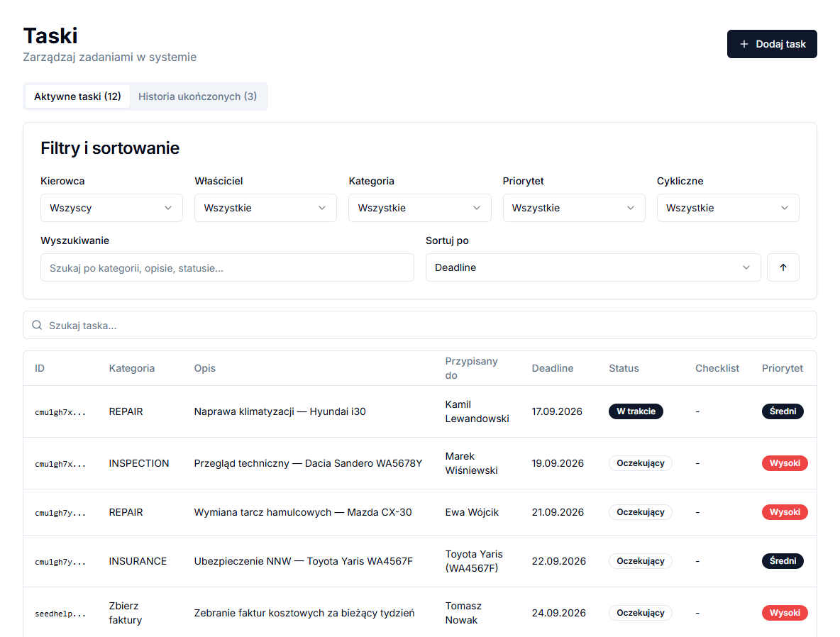Open the Właściciel dropdown
840x637 pixels.
click(266, 208)
